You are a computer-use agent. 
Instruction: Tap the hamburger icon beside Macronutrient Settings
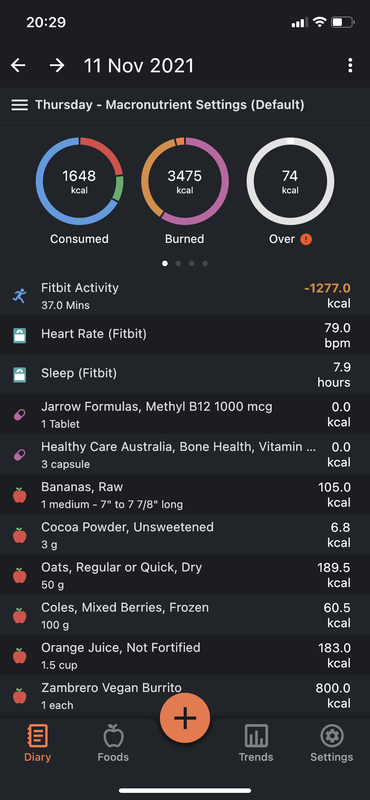pyautogui.click(x=19, y=105)
